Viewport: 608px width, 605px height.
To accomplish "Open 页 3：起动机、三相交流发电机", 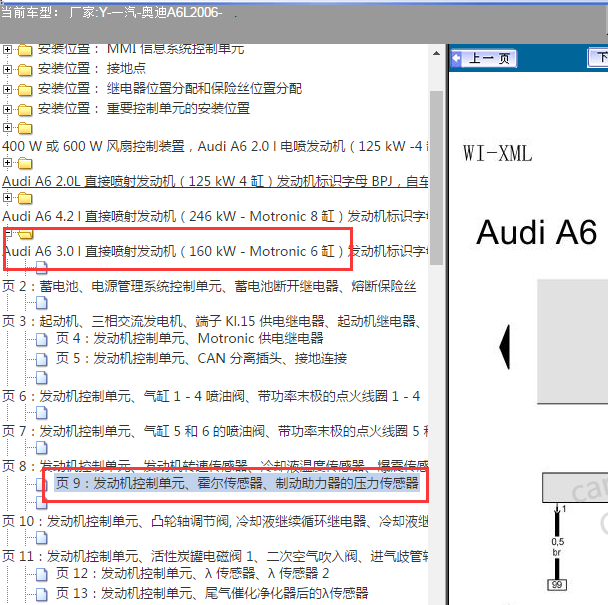I will 212,322.
